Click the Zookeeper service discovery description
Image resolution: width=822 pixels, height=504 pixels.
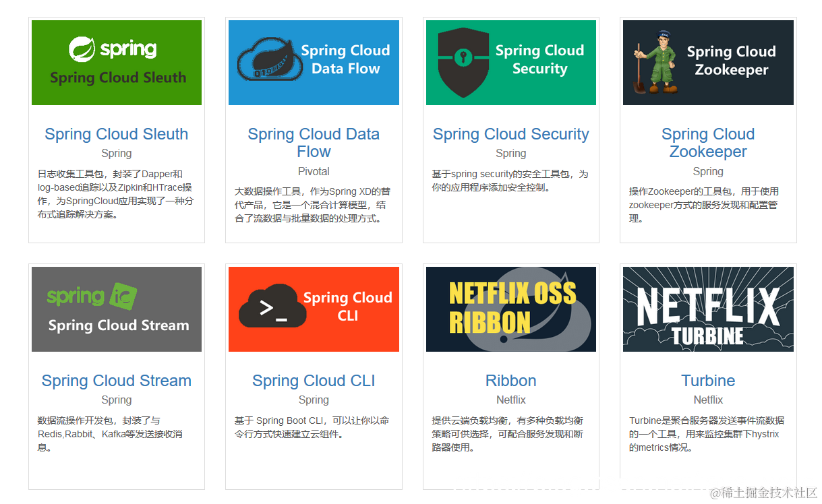pos(704,205)
